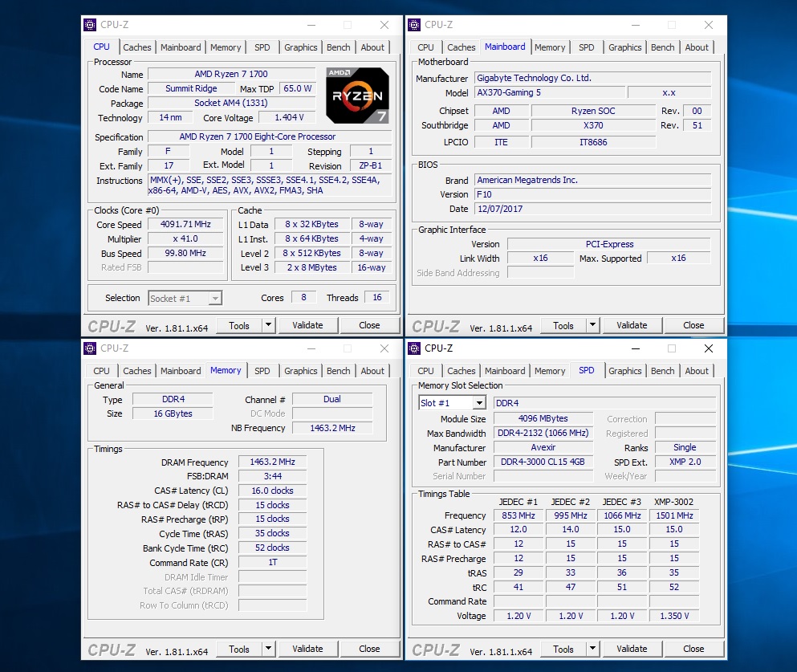Click the BIOS Date value '12/07/2017'
This screenshot has height=672, width=797.
592,209
